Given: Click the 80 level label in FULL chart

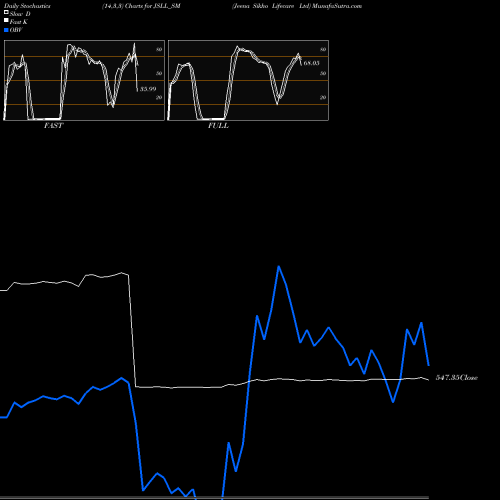Looking at the screenshot, I should (323, 49).
